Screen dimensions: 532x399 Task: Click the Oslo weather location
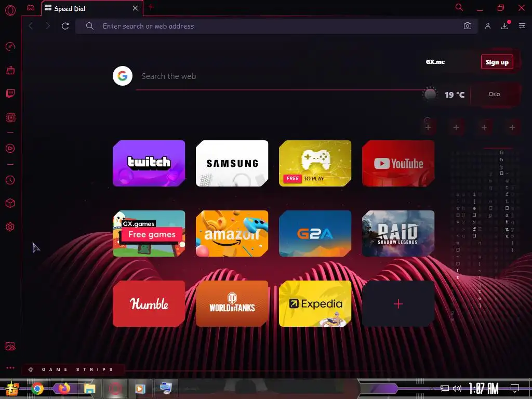[x=494, y=95]
